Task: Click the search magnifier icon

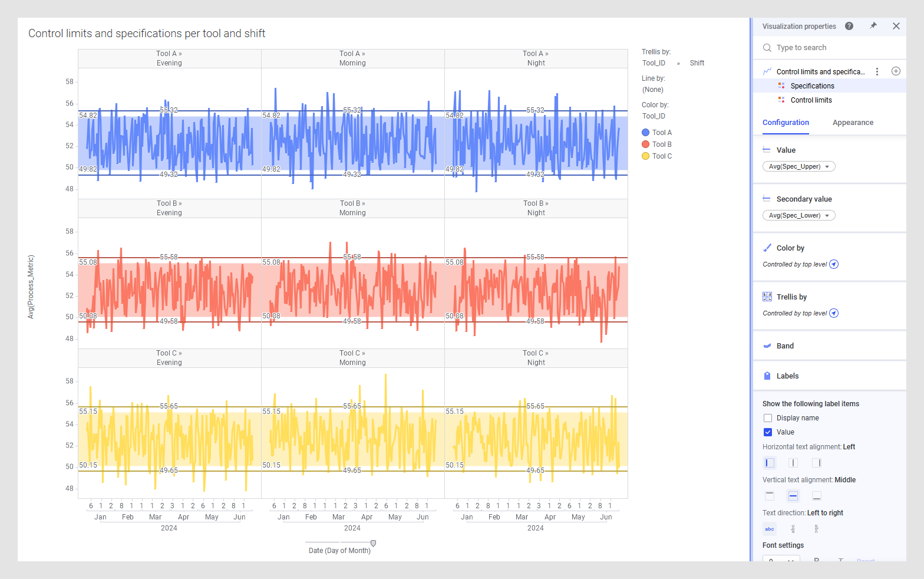Action: coord(767,48)
